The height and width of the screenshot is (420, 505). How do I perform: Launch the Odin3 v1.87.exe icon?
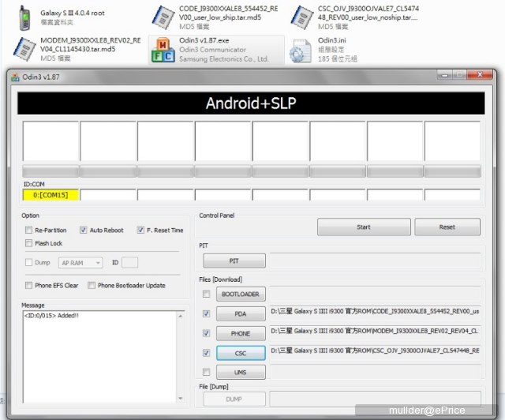pos(163,50)
